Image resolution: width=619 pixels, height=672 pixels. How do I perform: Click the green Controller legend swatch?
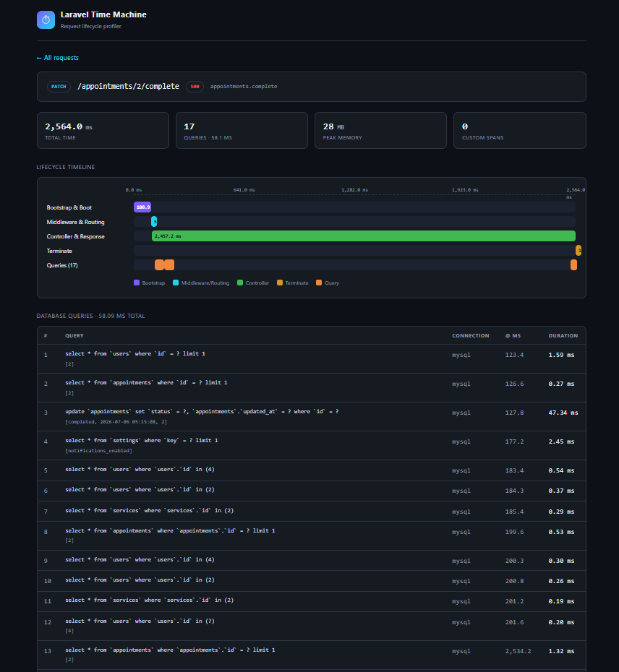pos(240,283)
